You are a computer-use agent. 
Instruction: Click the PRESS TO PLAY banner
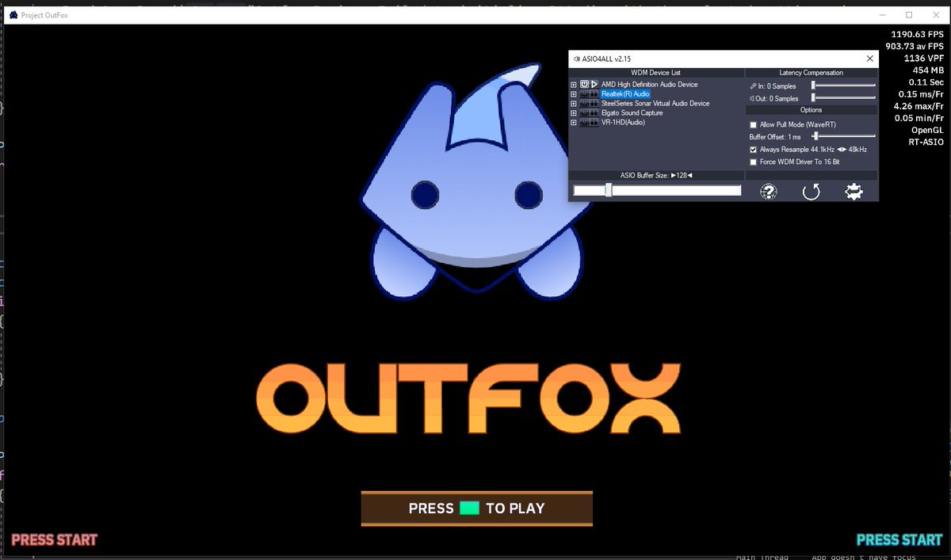coord(476,508)
